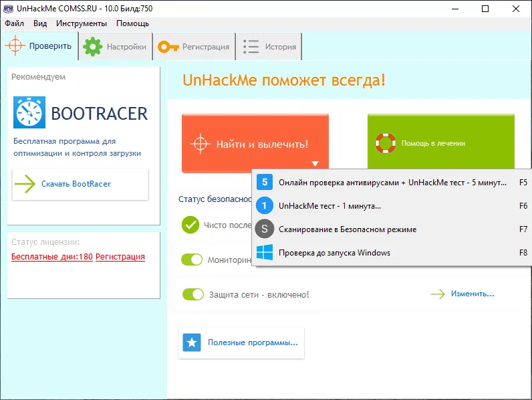Expand the dropdown arrow on Найти и вылечить
The height and width of the screenshot is (400, 532).
tap(315, 164)
